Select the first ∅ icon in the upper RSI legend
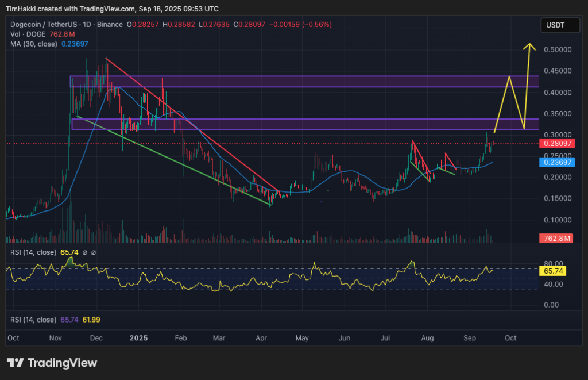The image size is (588, 380). coord(85,252)
